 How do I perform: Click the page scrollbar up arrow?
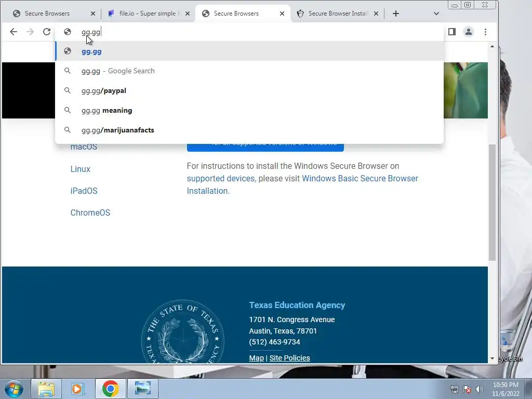click(x=492, y=46)
